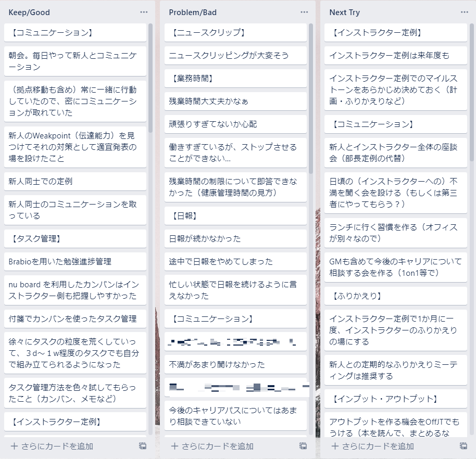This screenshot has width=476, height=459.
Task: Add another card to the Next Try list
Action: point(372,447)
